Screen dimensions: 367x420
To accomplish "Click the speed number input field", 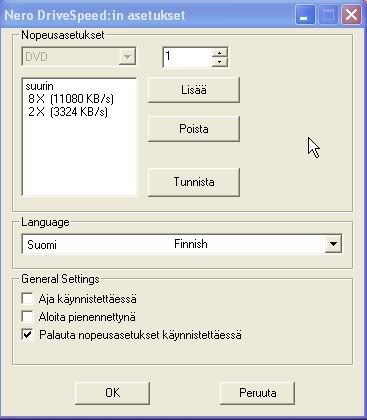I will (188, 57).
